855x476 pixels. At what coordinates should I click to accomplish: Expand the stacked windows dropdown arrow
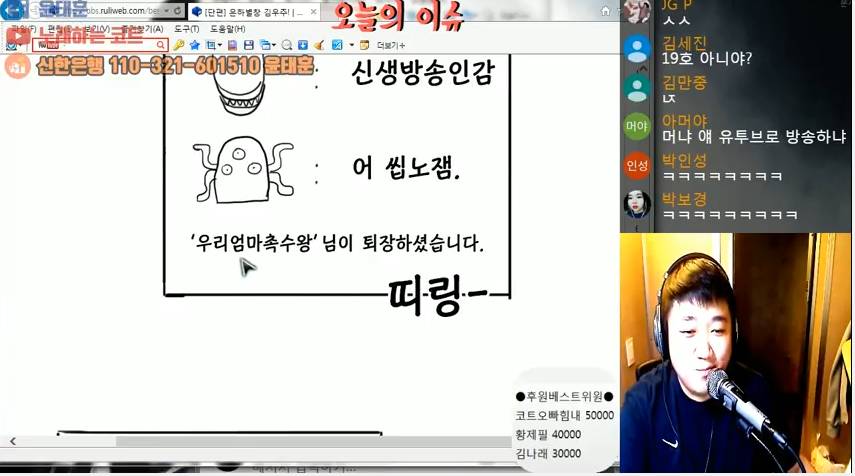pyautogui.click(x=274, y=45)
